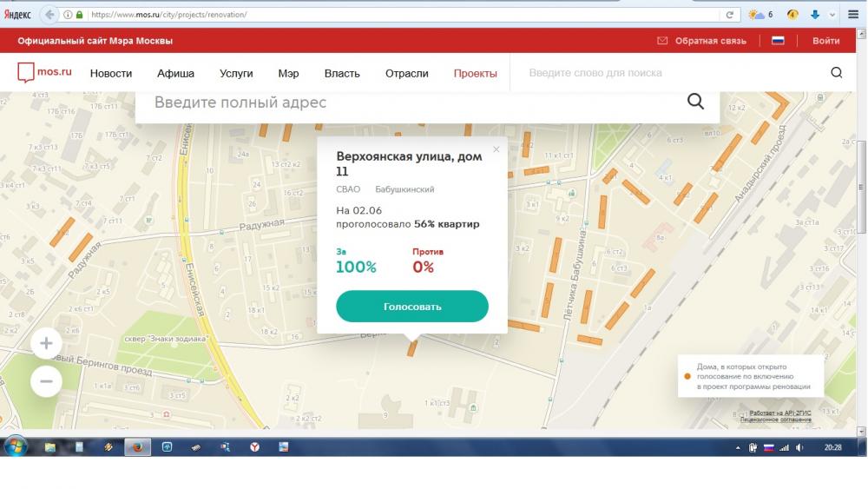Focus the Введите полный адрес field
This screenshot has width=868, height=489.
pyautogui.click(x=408, y=102)
